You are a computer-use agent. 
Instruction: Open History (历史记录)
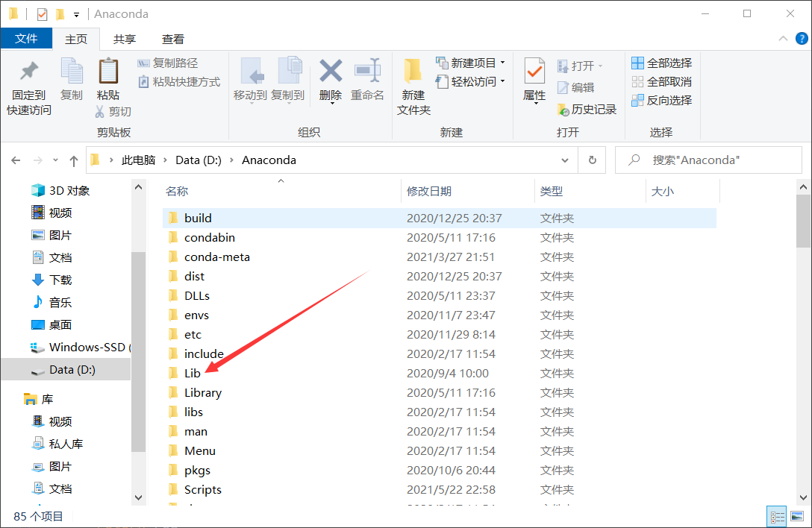coord(586,109)
